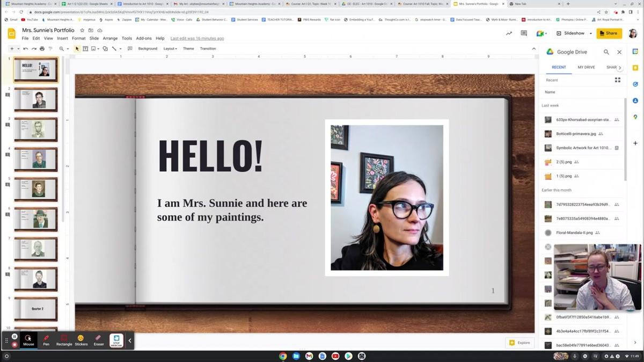Search in Google Drive panel

pyautogui.click(x=606, y=52)
